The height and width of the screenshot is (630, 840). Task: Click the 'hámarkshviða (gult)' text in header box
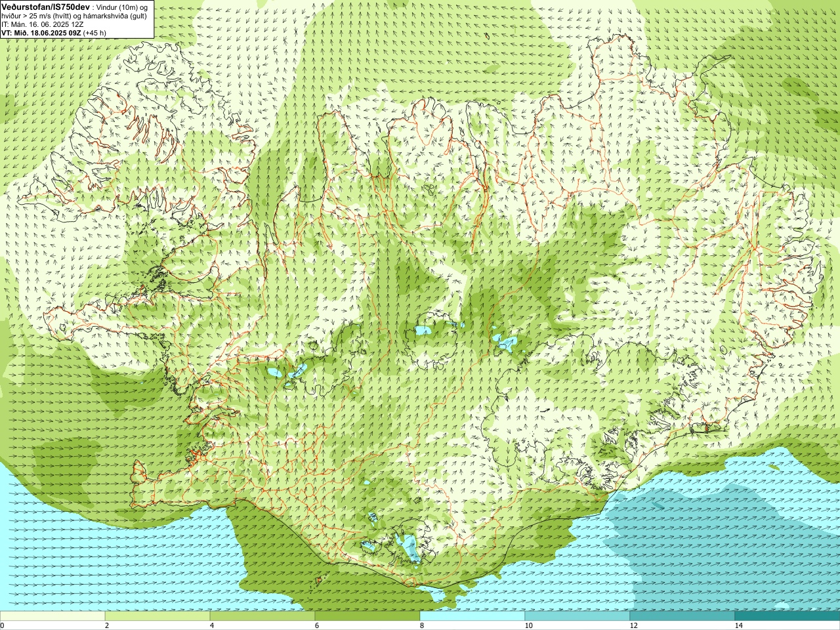point(115,15)
